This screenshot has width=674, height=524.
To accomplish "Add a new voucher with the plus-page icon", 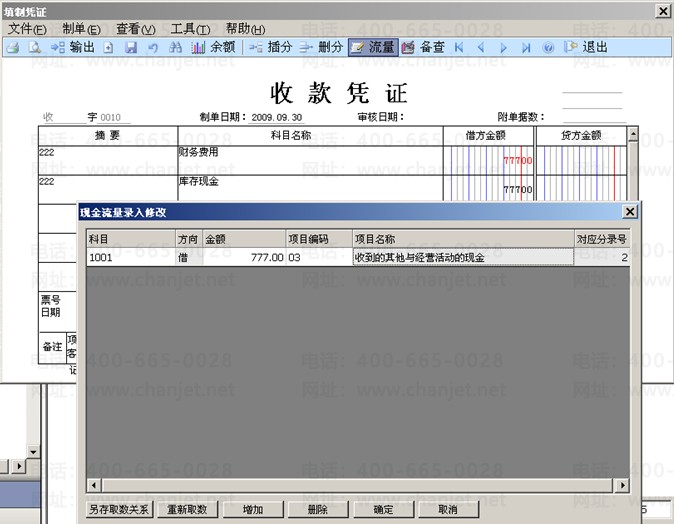I will click(x=108, y=48).
